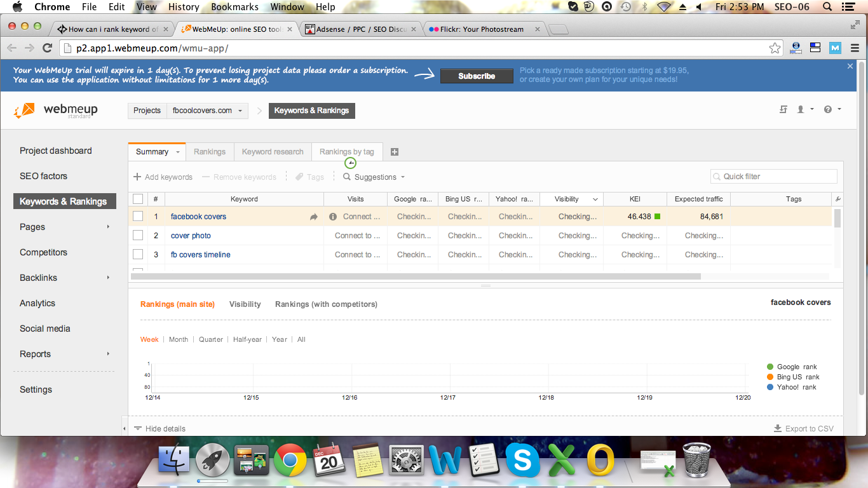Open the user account dropdown
The image size is (868, 488).
coord(804,109)
